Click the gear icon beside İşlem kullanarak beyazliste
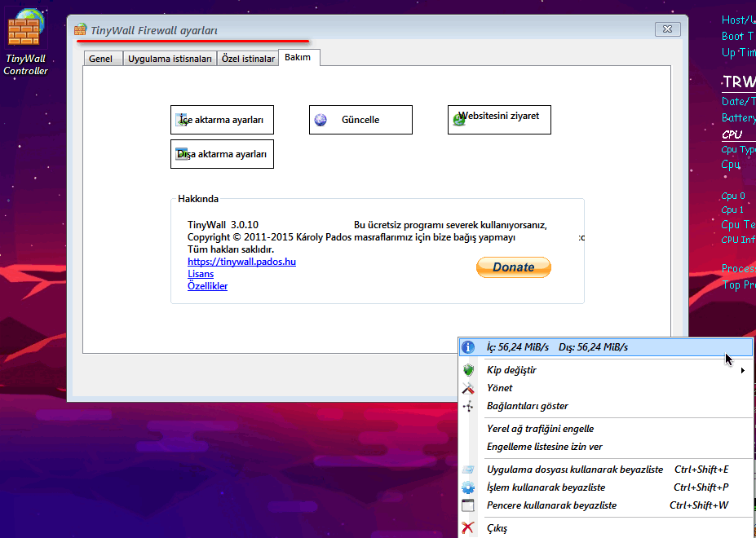This screenshot has height=538, width=756. click(x=468, y=487)
